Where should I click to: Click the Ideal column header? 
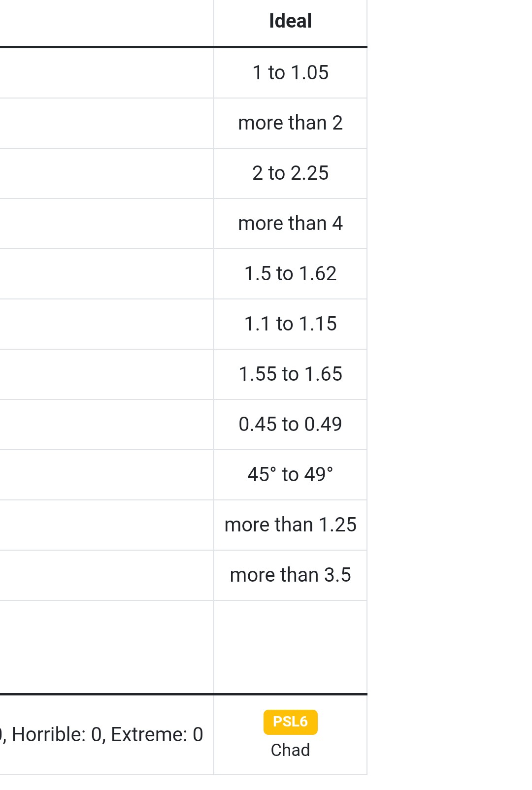click(290, 21)
